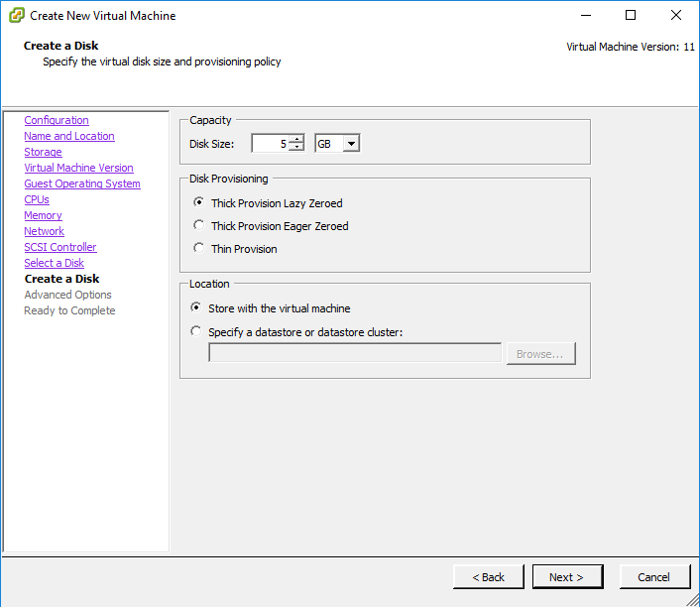
Task: Increase disk size with up spinner arrow
Action: pos(296,140)
